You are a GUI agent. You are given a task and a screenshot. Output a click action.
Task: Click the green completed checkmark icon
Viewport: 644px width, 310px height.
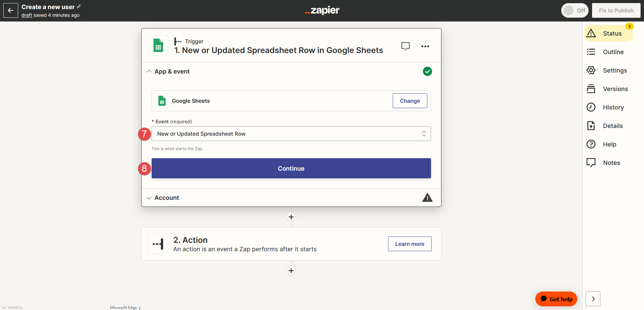click(427, 71)
